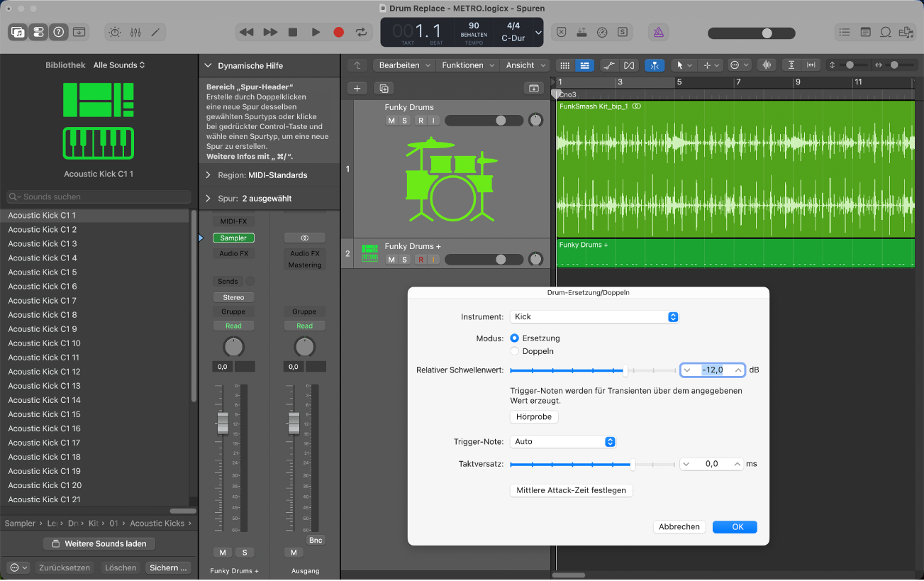Select the Doppeln radio button
The height and width of the screenshot is (581, 924).
(x=515, y=351)
